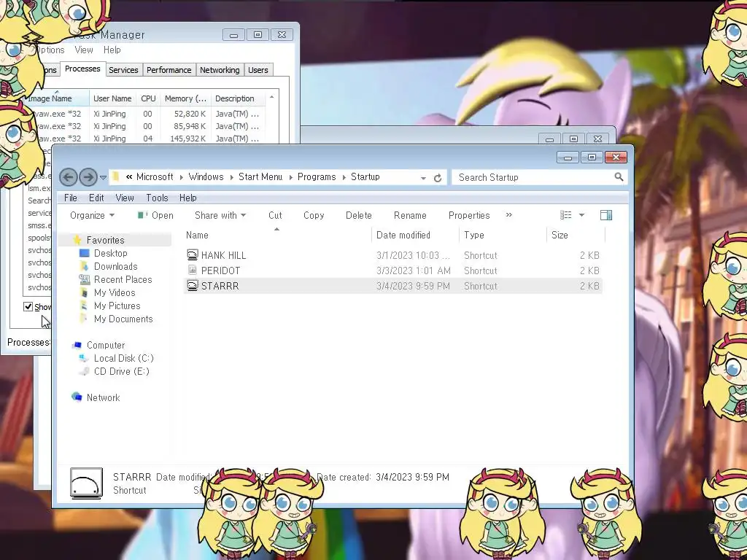
Task: Click Windows in the address breadcrumb
Action: coord(206,176)
